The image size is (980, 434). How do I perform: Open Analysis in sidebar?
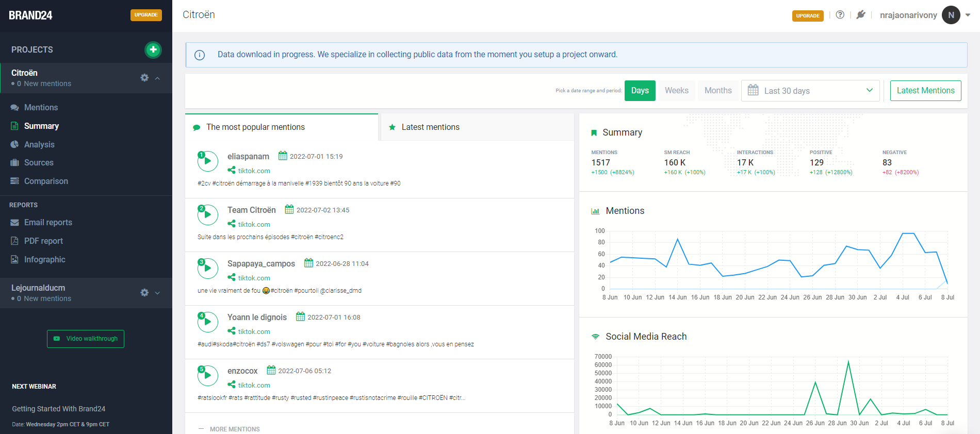click(39, 144)
